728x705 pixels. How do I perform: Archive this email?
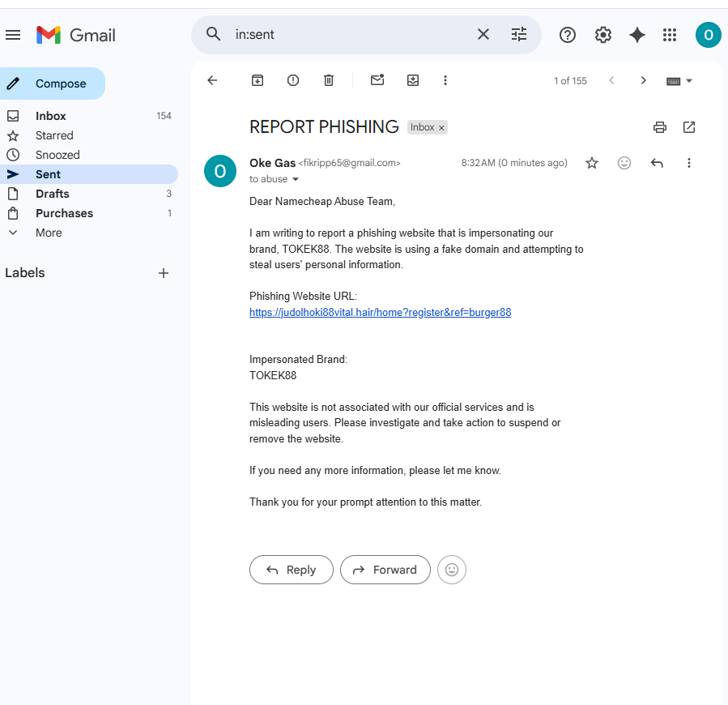(258, 80)
